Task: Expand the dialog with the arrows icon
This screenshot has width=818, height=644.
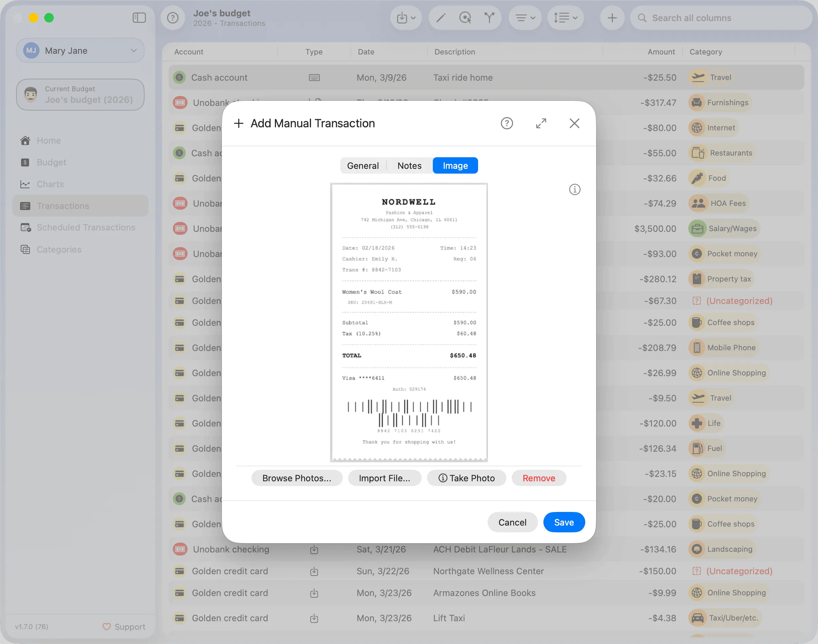Action: (541, 123)
